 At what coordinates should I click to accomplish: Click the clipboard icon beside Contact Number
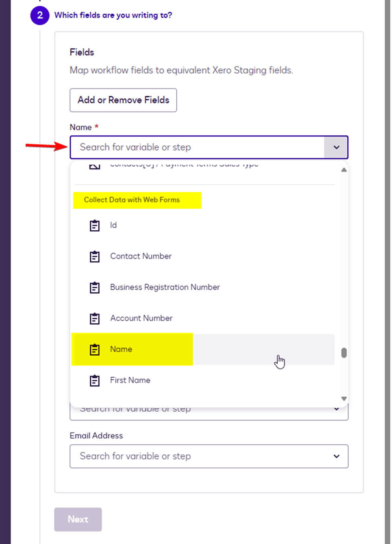click(95, 256)
